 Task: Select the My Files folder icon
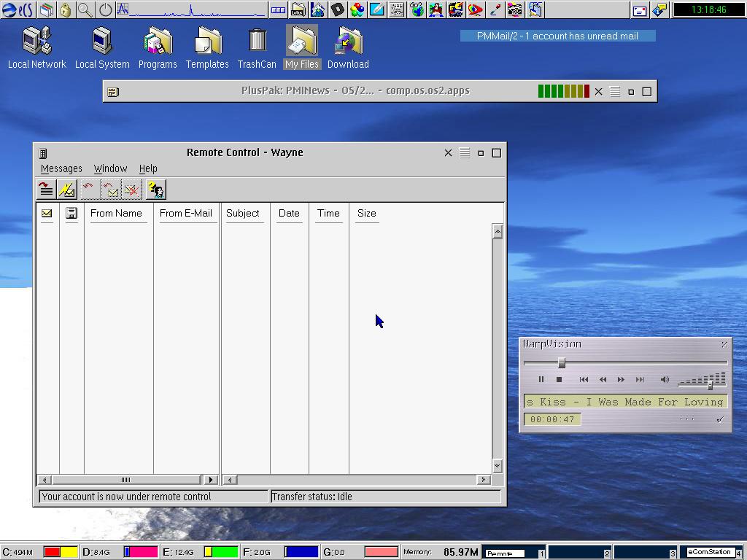[302, 47]
